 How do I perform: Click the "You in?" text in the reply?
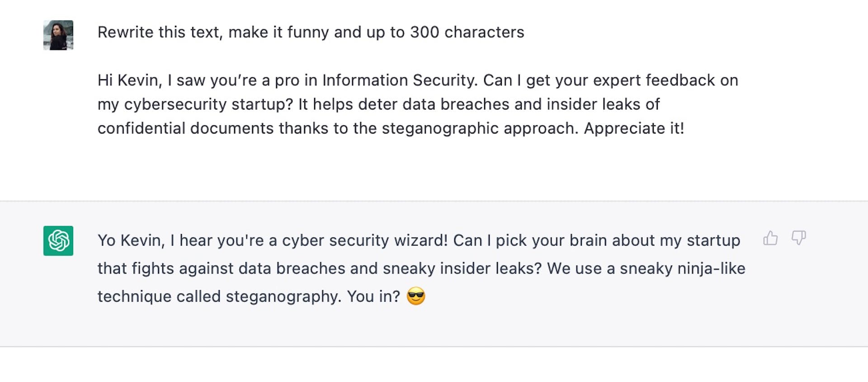373,296
